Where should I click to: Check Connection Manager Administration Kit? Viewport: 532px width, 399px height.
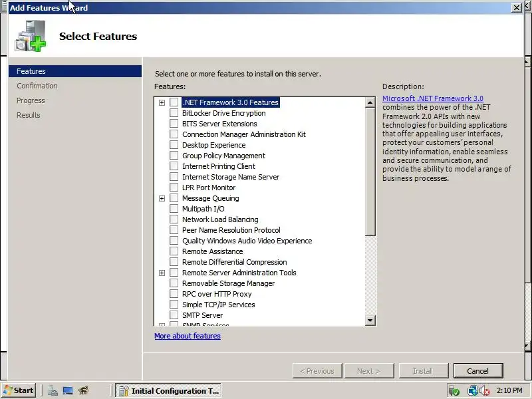coord(174,134)
